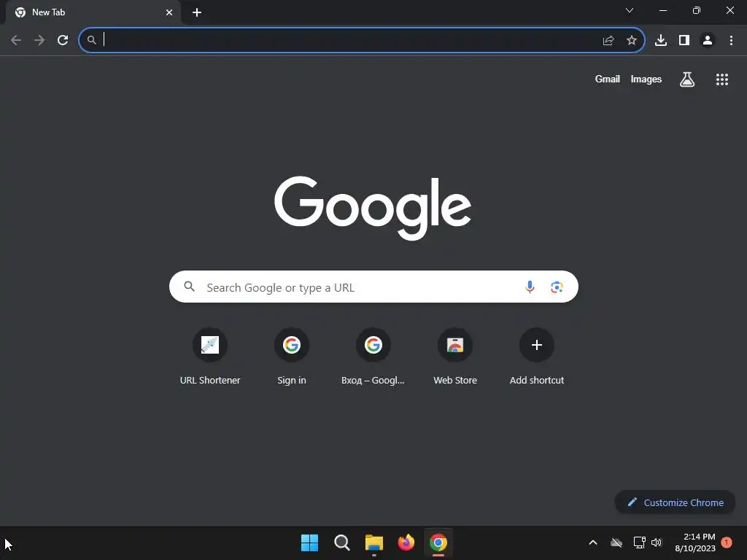Open Firefox from taskbar
Viewport: 747px width, 560px height.
(x=406, y=542)
